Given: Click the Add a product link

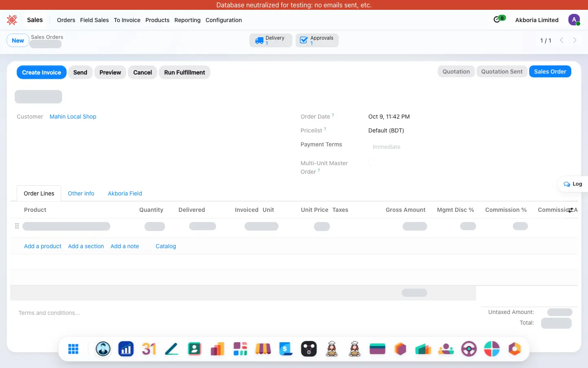Looking at the screenshot, I should click(42, 246).
